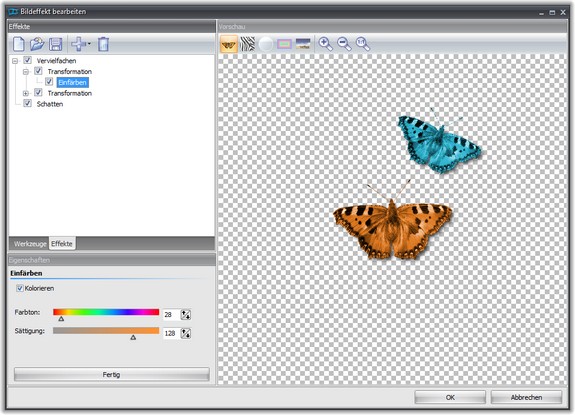Select framed rectangle preview mode
The height and width of the screenshot is (415, 575).
284,44
